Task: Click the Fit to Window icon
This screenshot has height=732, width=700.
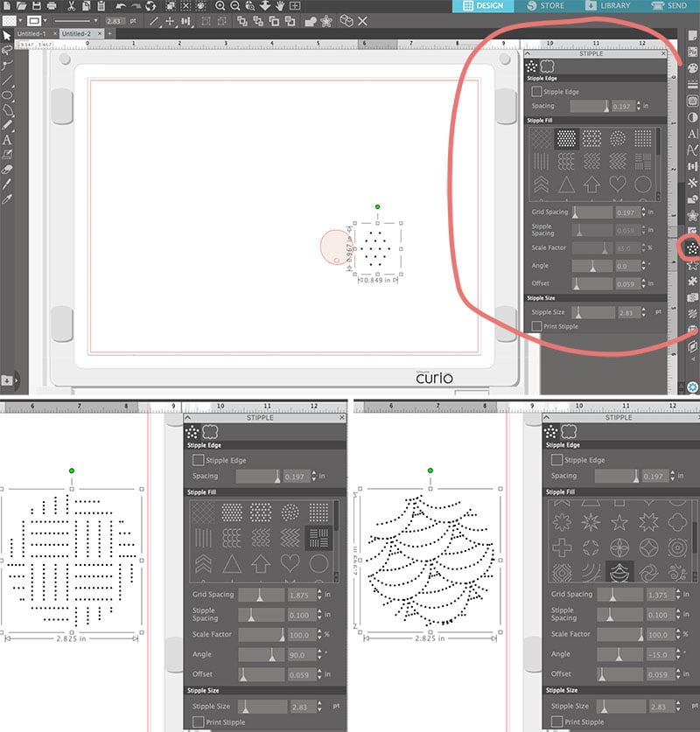Action: [x=295, y=5]
